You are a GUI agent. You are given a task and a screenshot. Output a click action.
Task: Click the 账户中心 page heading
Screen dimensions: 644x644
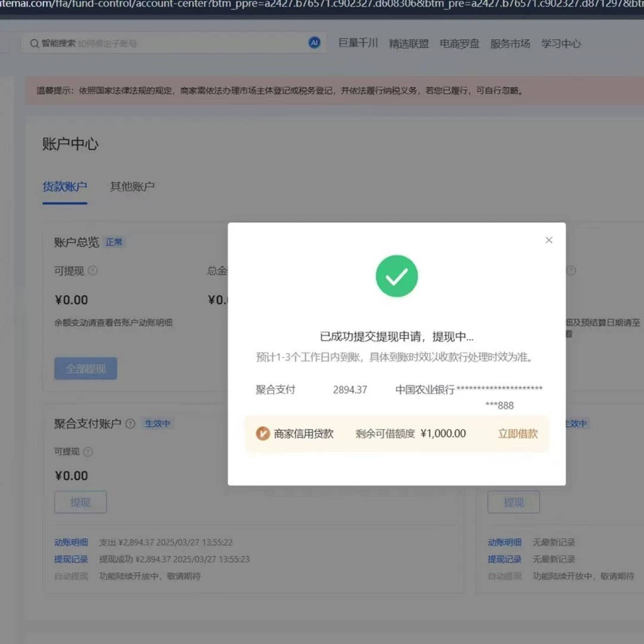[70, 144]
